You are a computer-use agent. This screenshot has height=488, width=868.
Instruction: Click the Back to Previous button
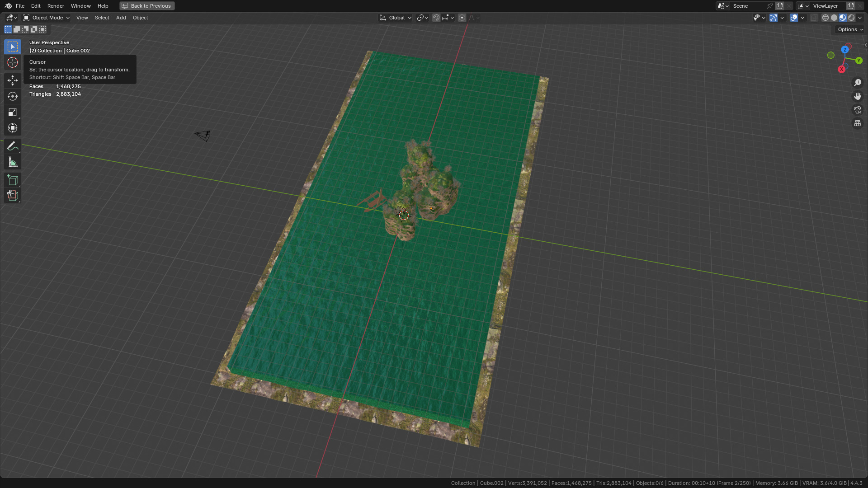[147, 6]
